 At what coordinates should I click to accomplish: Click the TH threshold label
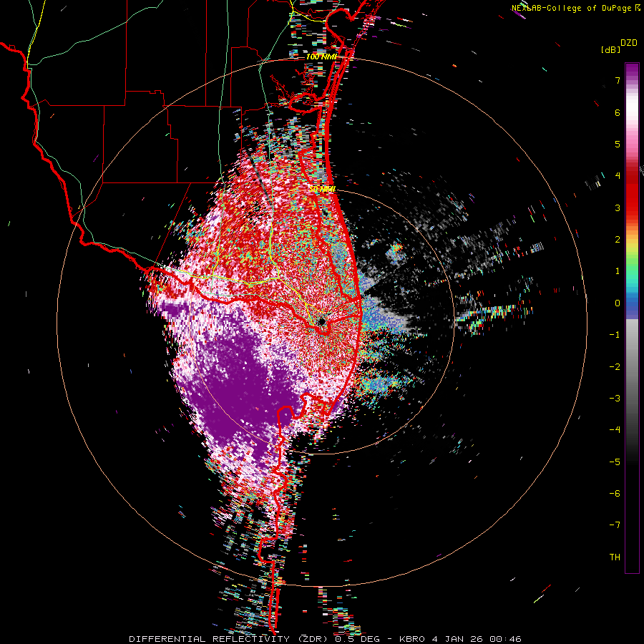(x=615, y=557)
